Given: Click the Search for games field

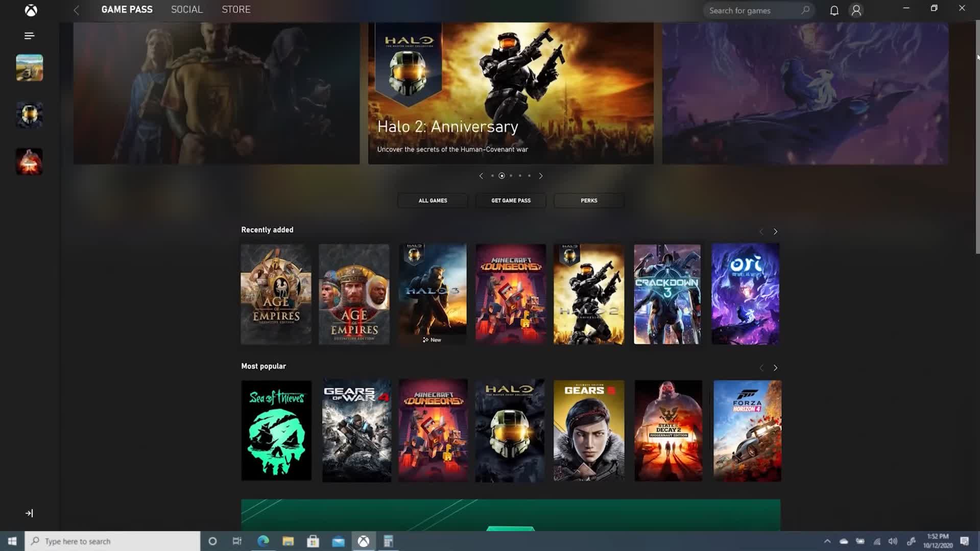Looking at the screenshot, I should tap(758, 10).
